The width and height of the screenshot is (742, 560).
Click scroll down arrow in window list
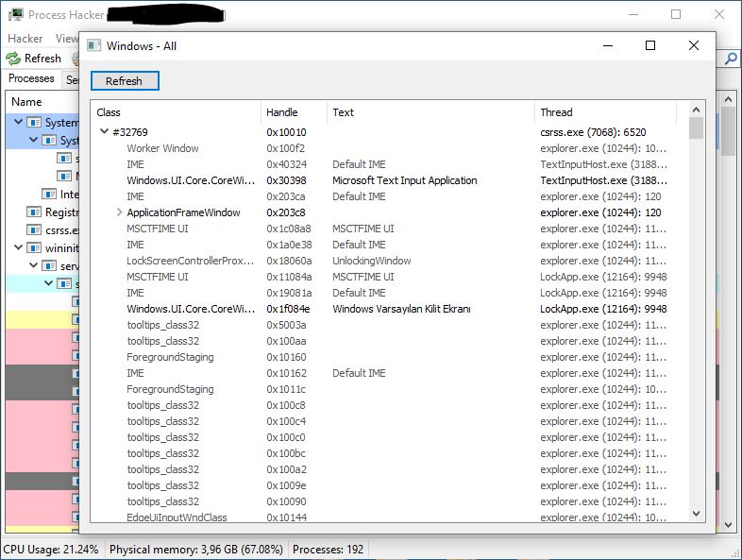pyautogui.click(x=696, y=514)
